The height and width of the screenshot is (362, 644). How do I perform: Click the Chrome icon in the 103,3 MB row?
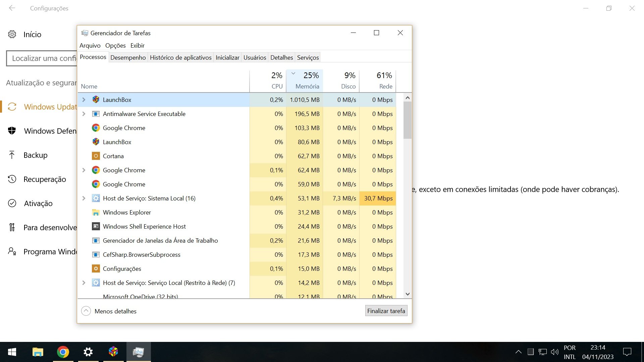pyautogui.click(x=96, y=128)
